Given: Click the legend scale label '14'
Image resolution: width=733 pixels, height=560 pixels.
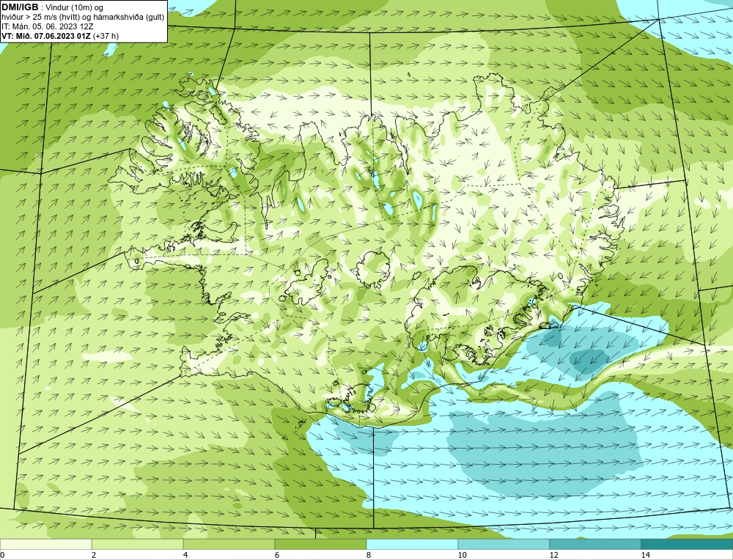Looking at the screenshot, I should (x=646, y=555).
